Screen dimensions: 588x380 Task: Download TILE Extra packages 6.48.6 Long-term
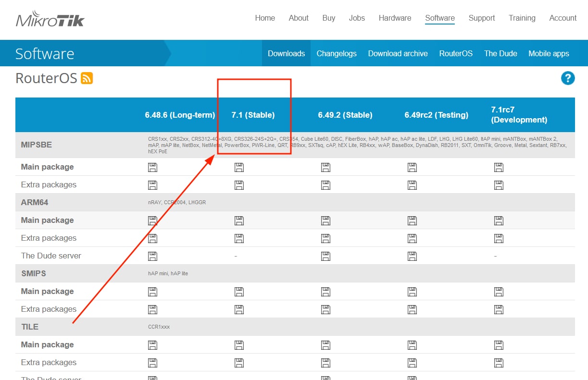tap(152, 363)
